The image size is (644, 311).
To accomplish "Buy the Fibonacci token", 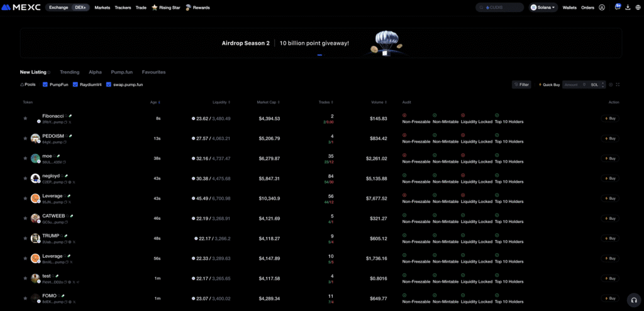I will pos(610,119).
